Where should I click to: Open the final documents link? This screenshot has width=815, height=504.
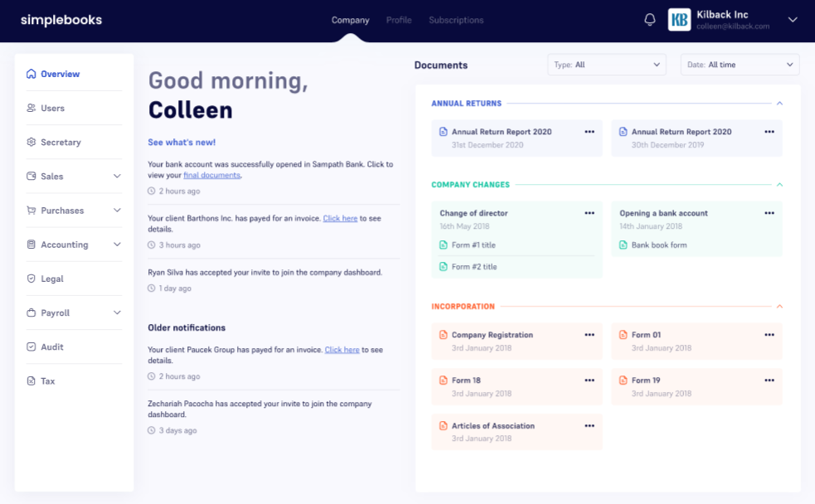click(211, 175)
